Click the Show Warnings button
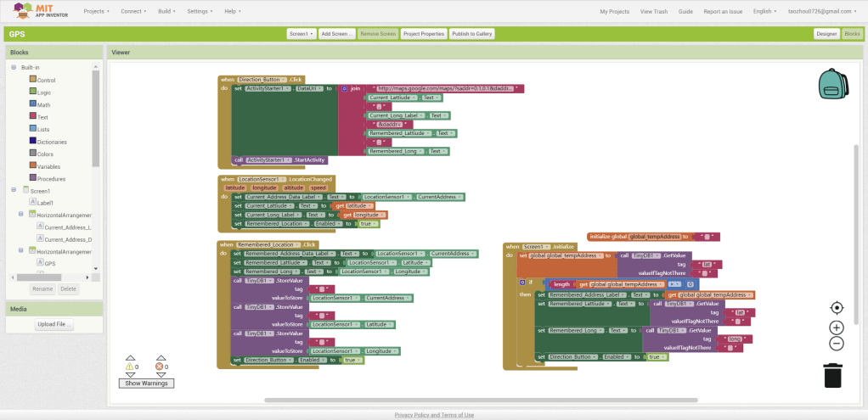Image resolution: width=868 pixels, height=420 pixels. [146, 384]
